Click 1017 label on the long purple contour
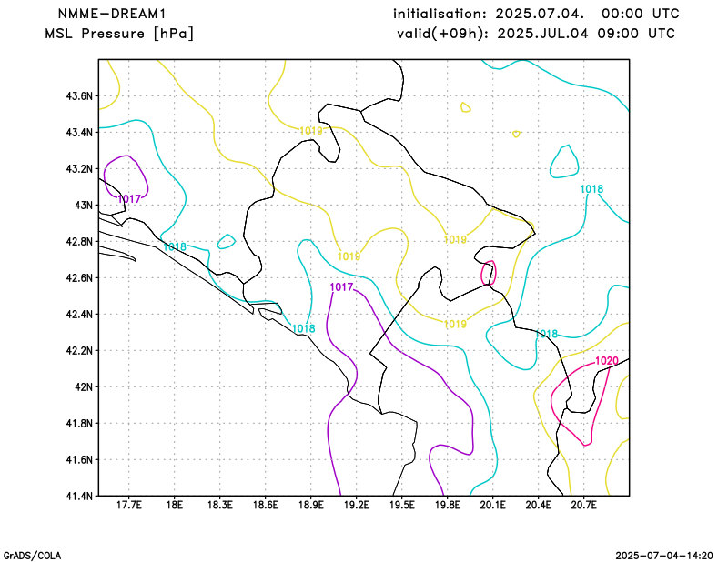728x562 pixels. [x=341, y=287]
